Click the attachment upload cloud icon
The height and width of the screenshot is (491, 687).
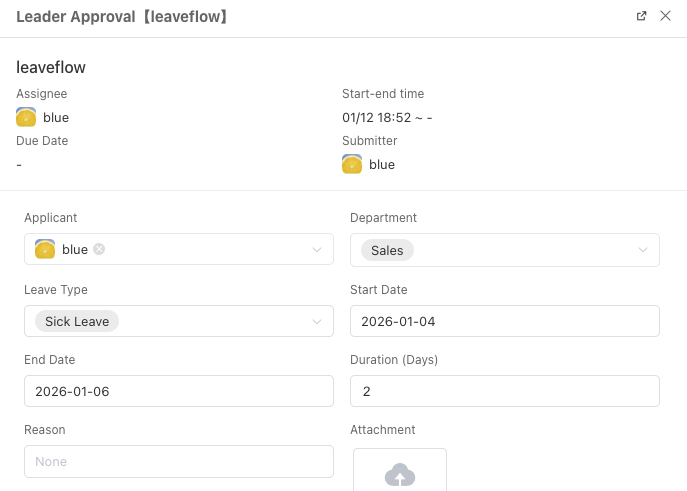coord(399,474)
